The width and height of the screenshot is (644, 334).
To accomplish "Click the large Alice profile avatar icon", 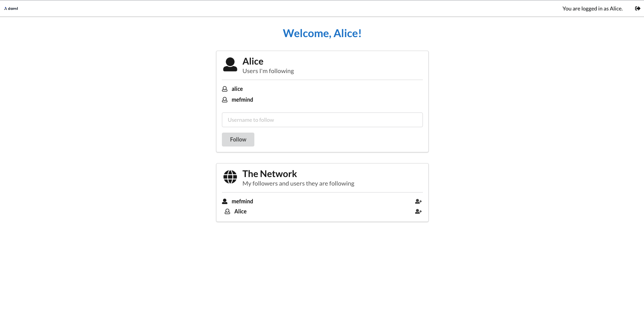I will click(x=230, y=65).
